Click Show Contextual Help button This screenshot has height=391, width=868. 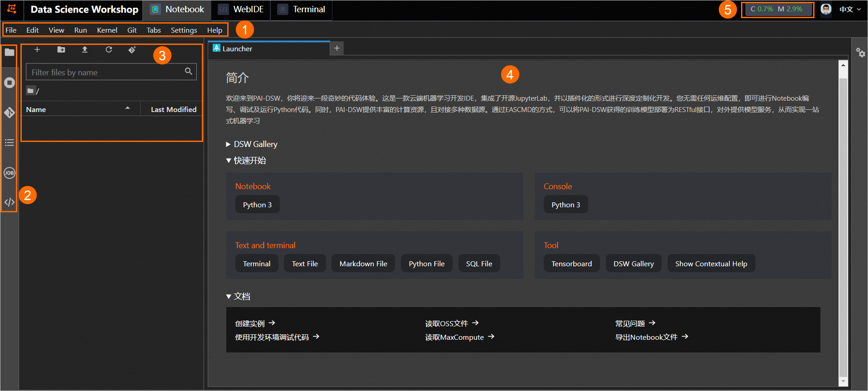click(711, 264)
